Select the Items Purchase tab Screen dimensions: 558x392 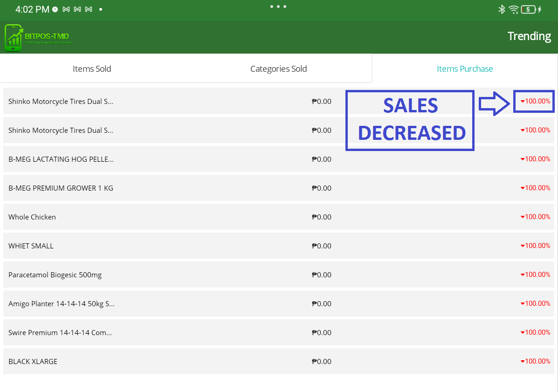(x=465, y=69)
